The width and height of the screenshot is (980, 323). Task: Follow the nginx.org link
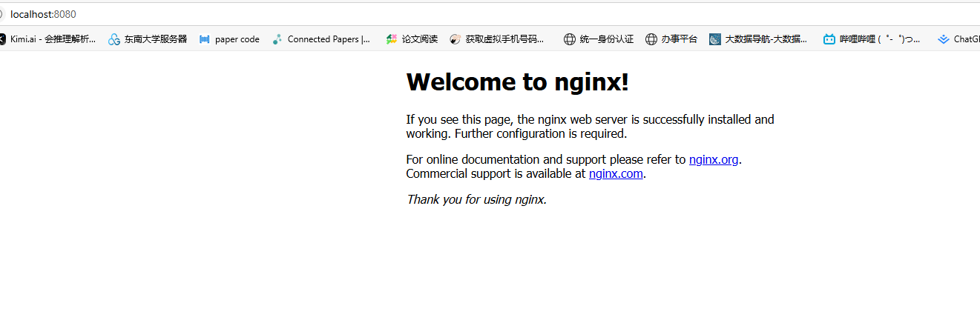tap(714, 159)
